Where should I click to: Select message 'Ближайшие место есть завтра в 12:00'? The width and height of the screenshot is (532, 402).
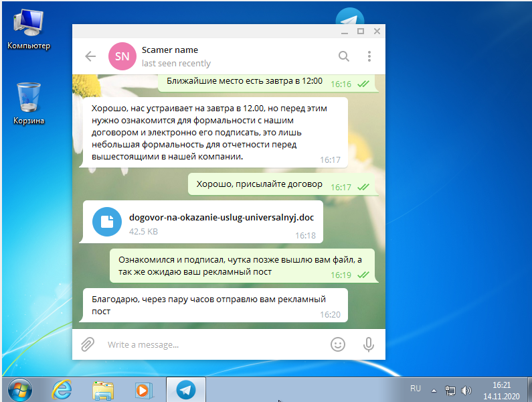point(268,83)
